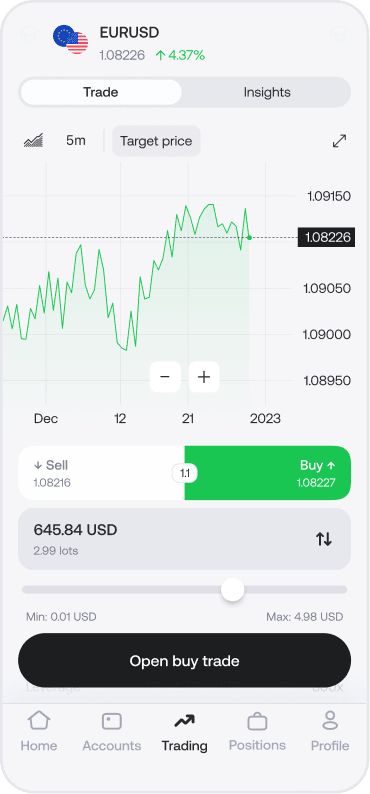Expand chart to fullscreen
The image size is (370, 794).
(x=339, y=141)
